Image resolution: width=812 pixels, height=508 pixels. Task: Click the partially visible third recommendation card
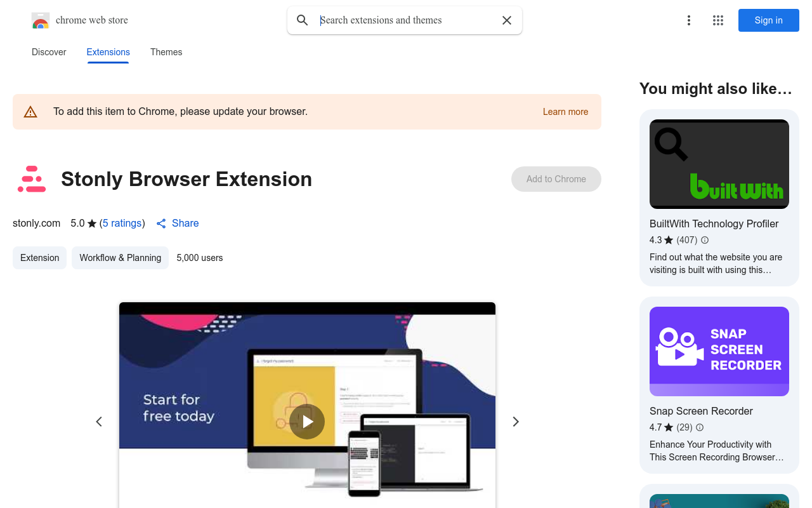click(x=719, y=496)
